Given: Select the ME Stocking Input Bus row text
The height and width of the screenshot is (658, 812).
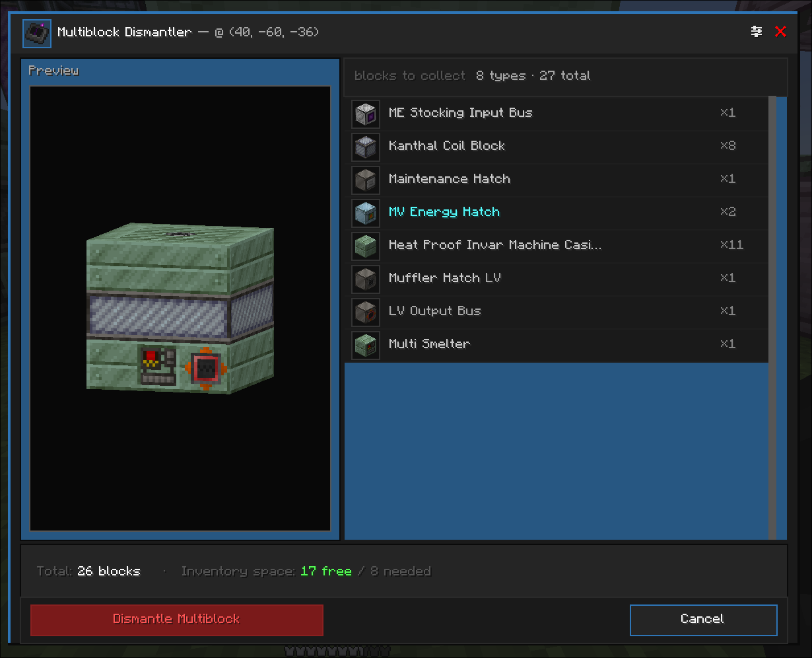Looking at the screenshot, I should [460, 113].
